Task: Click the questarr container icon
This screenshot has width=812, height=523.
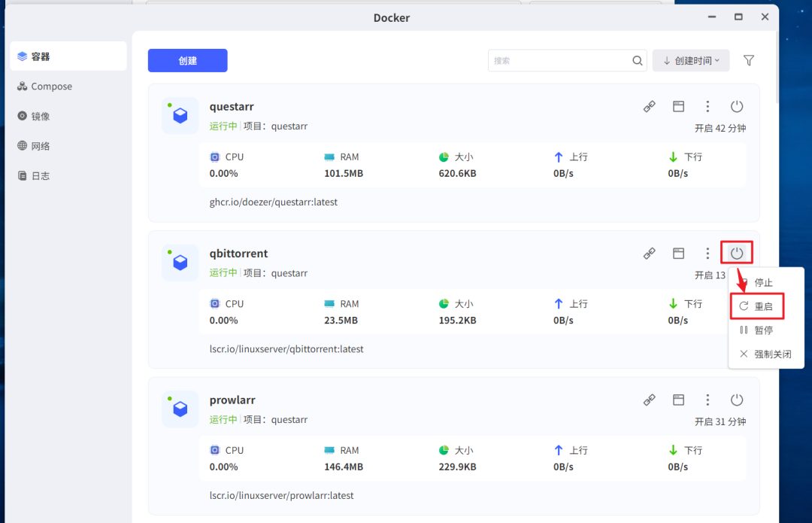Action: (x=180, y=115)
